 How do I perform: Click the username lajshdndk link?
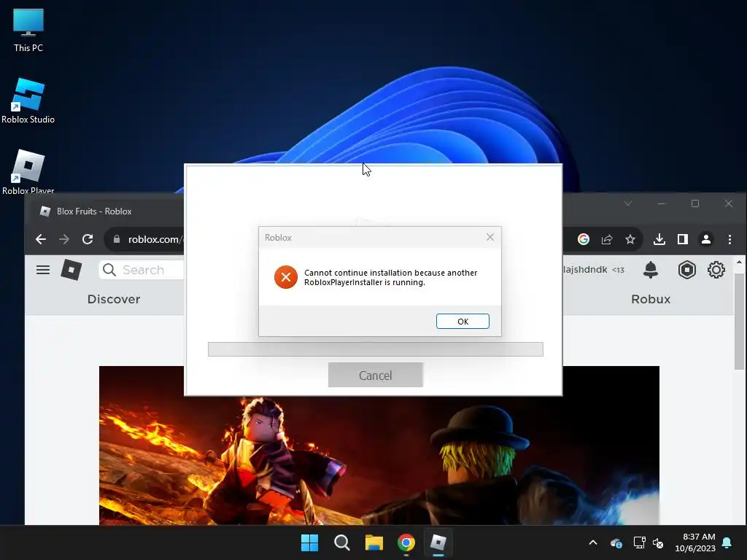(586, 270)
